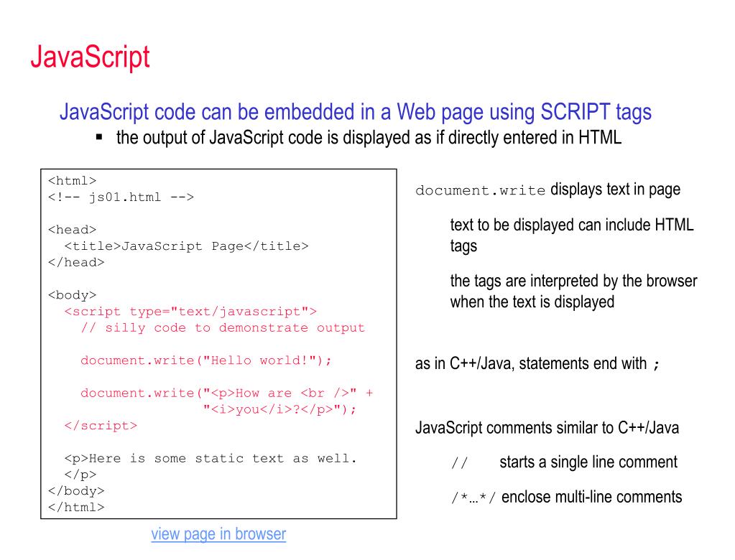The height and width of the screenshot is (560, 735).
Task: Open the 'view page in browser' link
Action: tap(218, 533)
